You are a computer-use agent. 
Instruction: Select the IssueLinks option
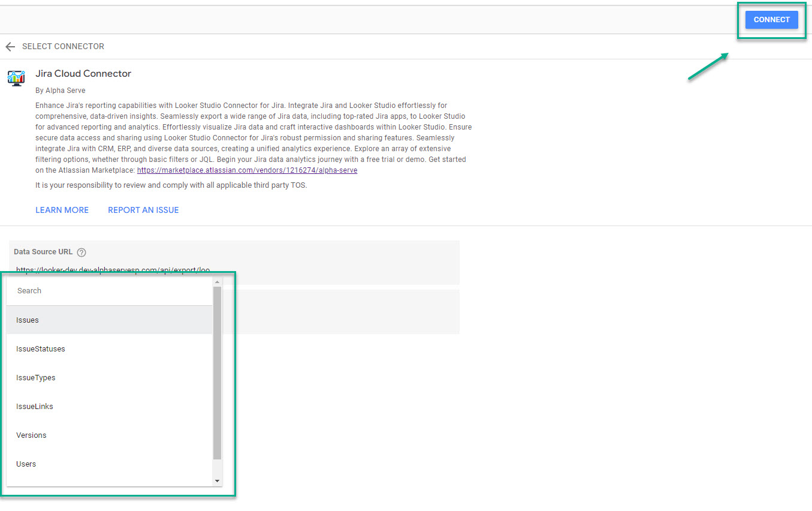click(x=35, y=407)
